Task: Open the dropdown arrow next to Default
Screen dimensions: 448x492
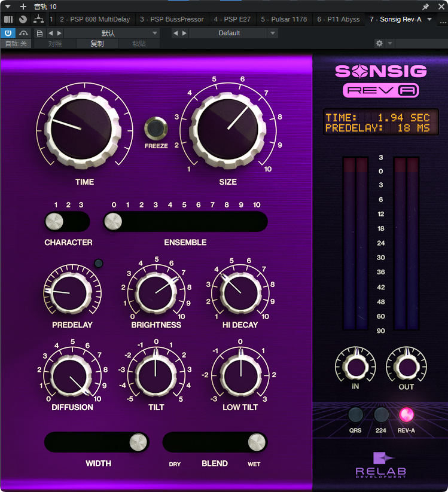Action: click(x=273, y=33)
